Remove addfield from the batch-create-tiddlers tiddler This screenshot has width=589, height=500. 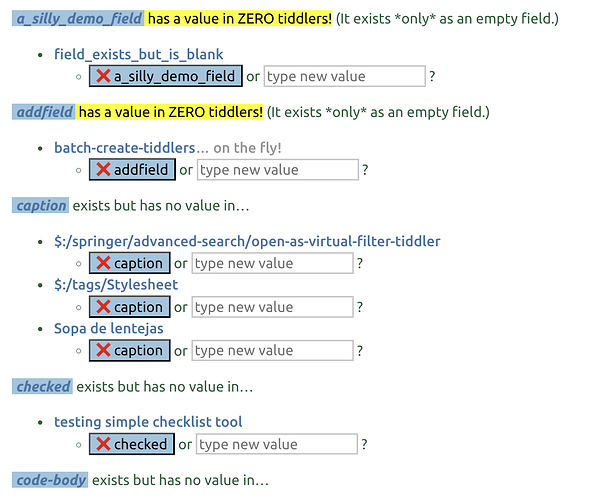pyautogui.click(x=132, y=170)
